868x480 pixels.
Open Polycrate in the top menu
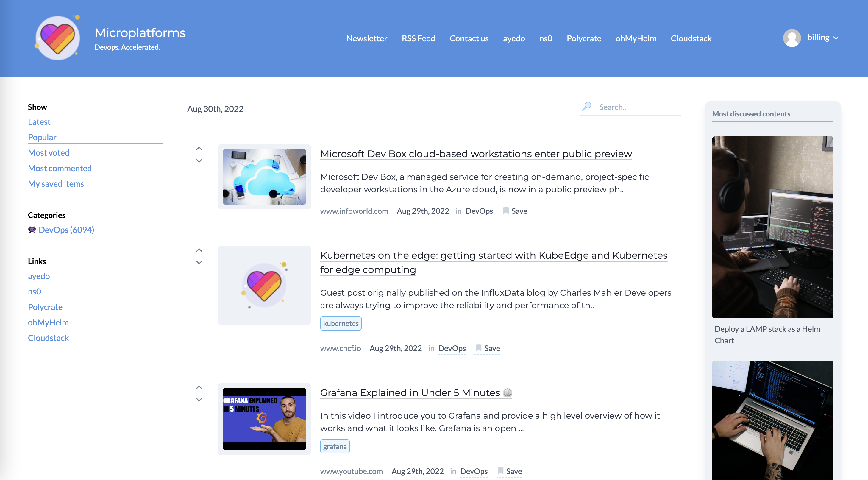(x=584, y=38)
